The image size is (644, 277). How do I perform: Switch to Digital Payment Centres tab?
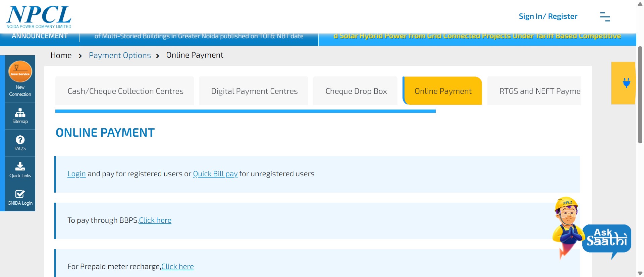(x=254, y=91)
